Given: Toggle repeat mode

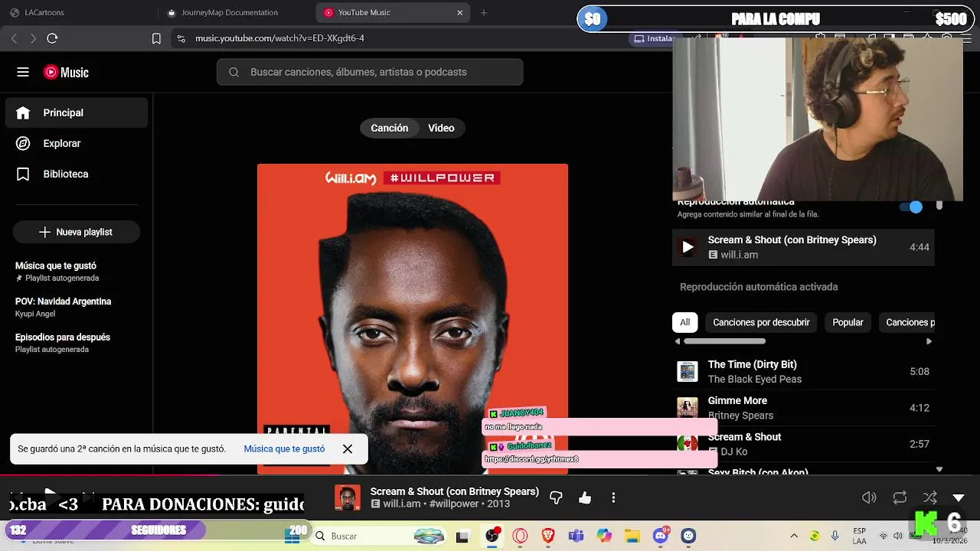Looking at the screenshot, I should [900, 497].
